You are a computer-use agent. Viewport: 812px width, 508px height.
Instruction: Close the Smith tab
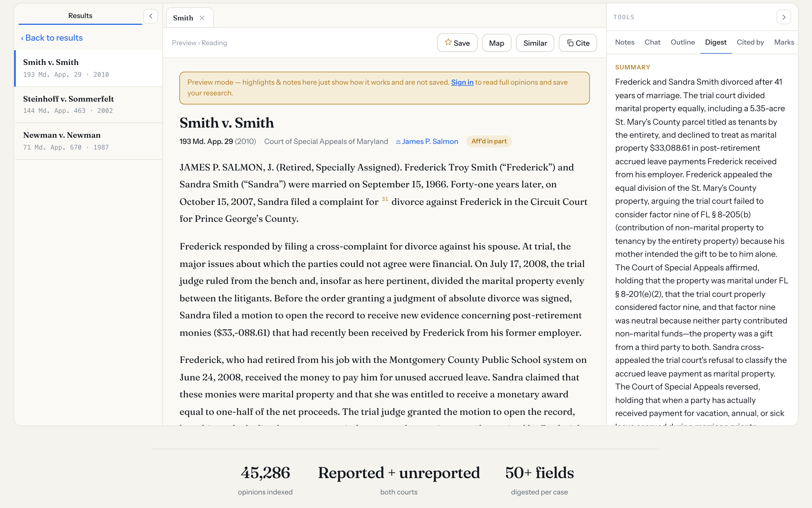pyautogui.click(x=202, y=18)
